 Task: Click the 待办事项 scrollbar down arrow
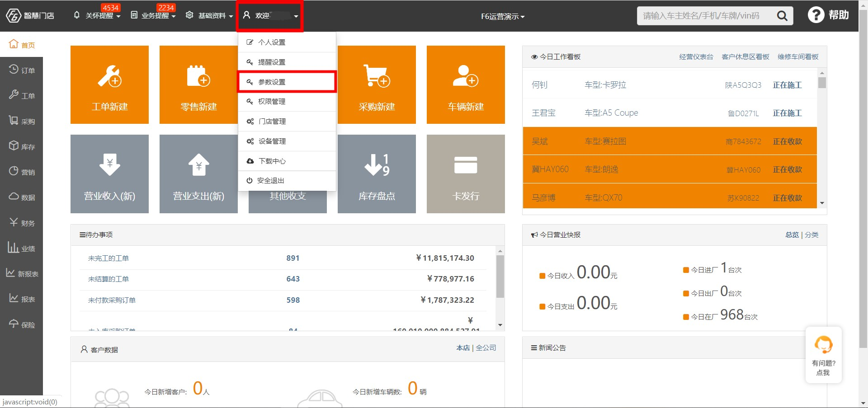click(500, 325)
